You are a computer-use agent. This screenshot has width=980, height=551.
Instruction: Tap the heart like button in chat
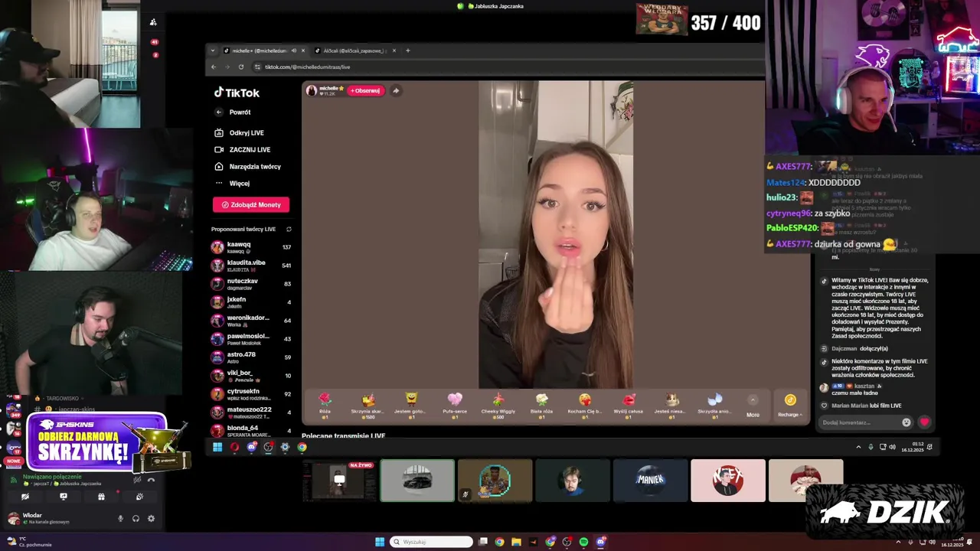point(925,422)
